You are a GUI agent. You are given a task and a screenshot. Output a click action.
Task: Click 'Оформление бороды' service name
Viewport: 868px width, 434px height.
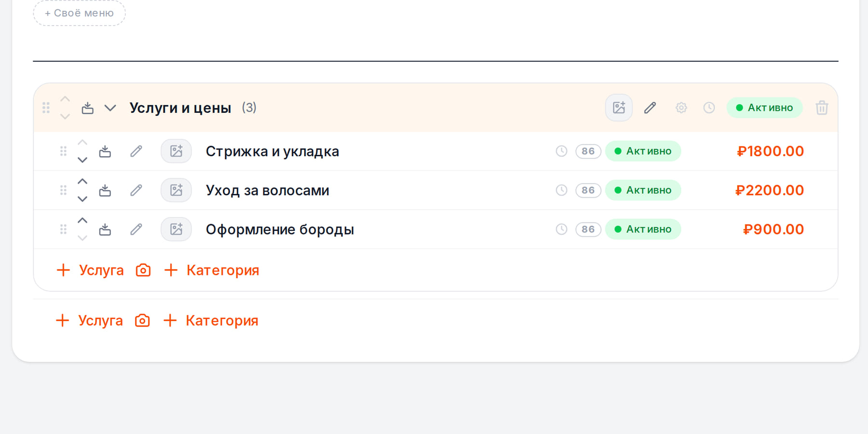click(280, 230)
